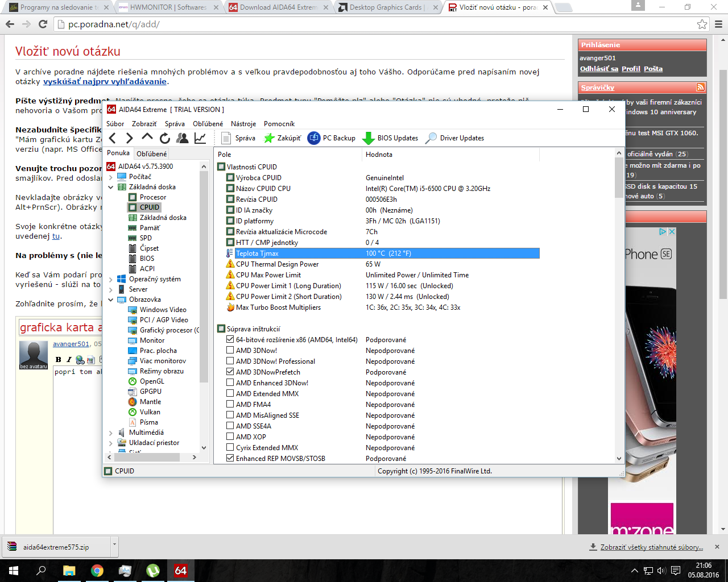Click the Odhlásiť sa link
This screenshot has width=728, height=582.
point(599,69)
